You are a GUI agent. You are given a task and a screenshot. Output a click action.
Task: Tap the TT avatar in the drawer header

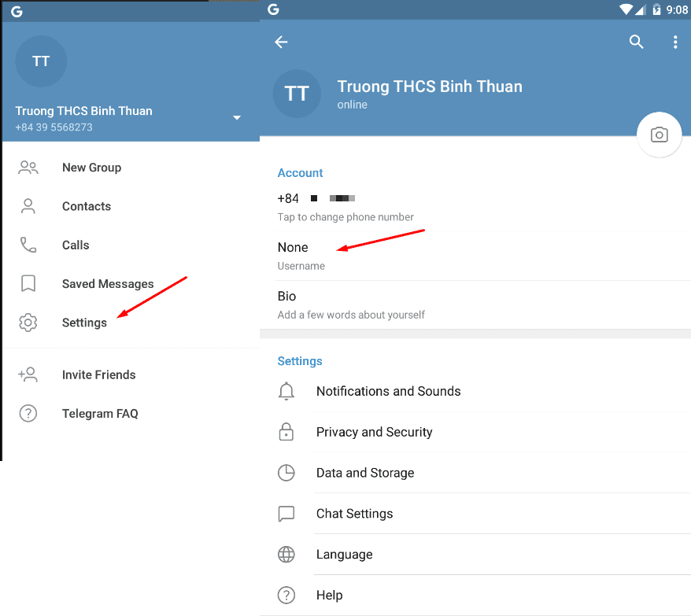tap(41, 61)
